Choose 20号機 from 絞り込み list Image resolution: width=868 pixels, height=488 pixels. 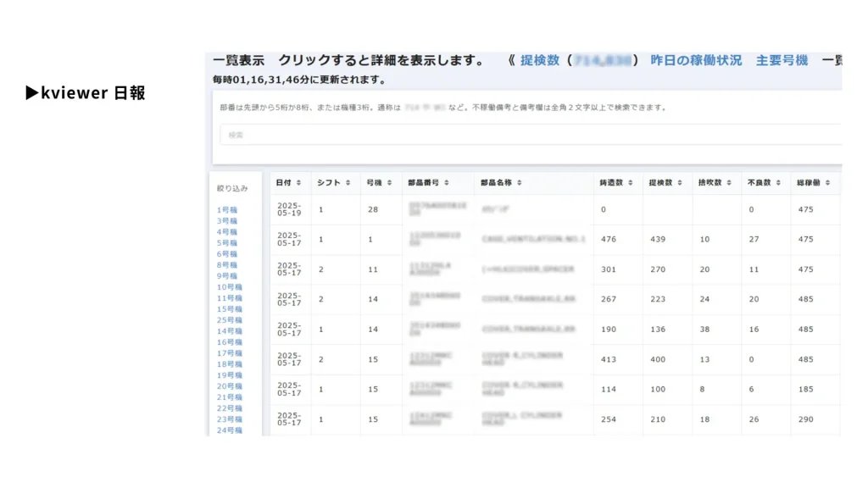pyautogui.click(x=229, y=386)
